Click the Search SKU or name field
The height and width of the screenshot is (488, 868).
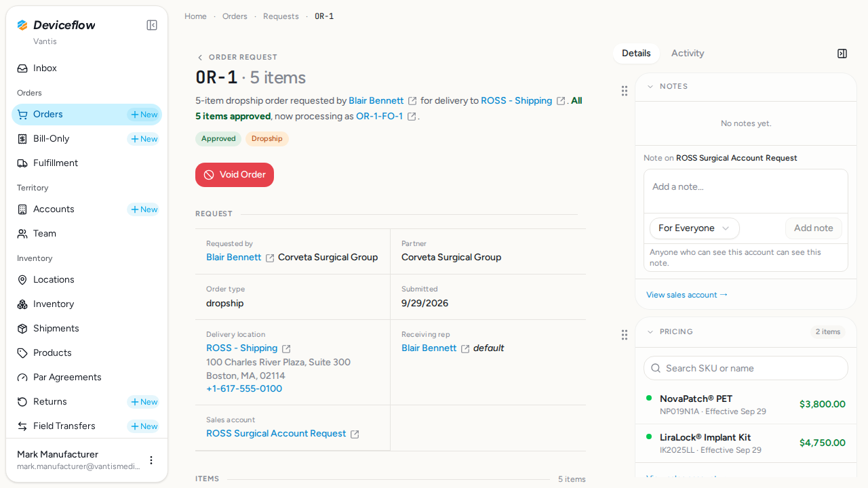[746, 368]
